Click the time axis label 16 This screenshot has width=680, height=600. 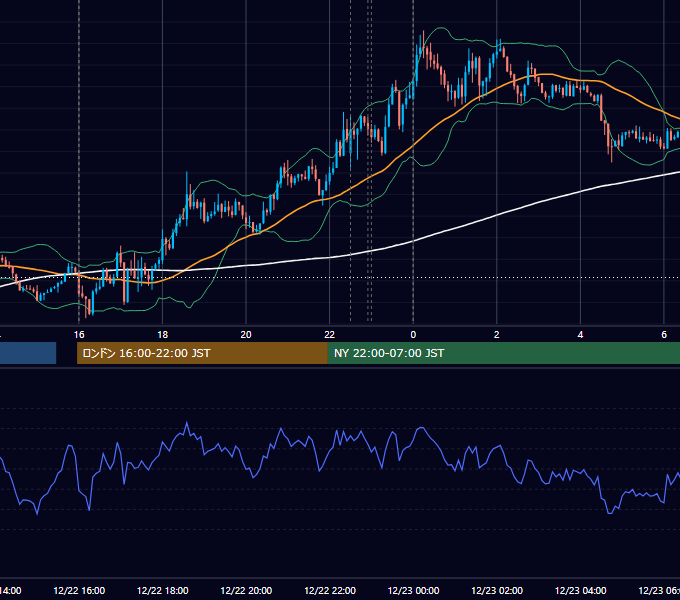[x=79, y=335]
